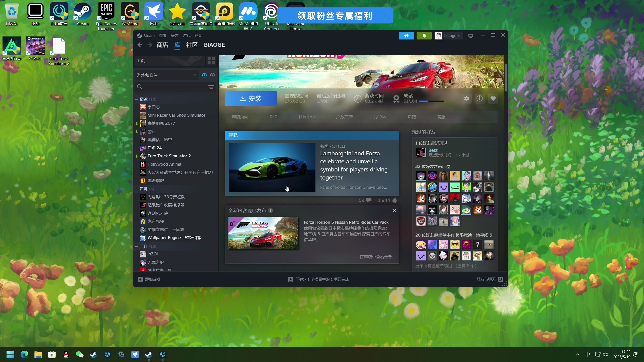Click the comments icon with 59
This screenshot has height=362, width=644.
click(369, 200)
